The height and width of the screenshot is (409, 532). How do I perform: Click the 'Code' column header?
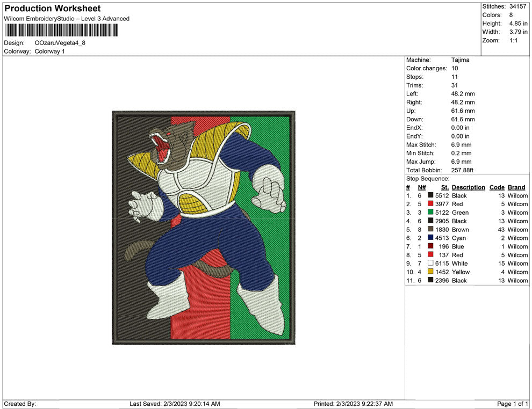pyautogui.click(x=497, y=187)
